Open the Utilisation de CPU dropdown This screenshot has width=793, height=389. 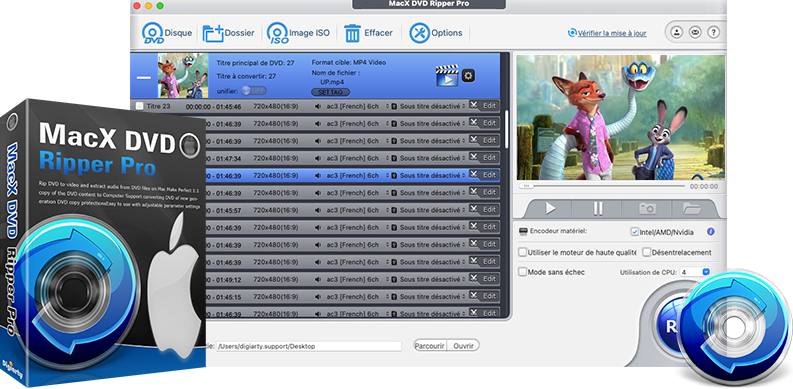[695, 272]
